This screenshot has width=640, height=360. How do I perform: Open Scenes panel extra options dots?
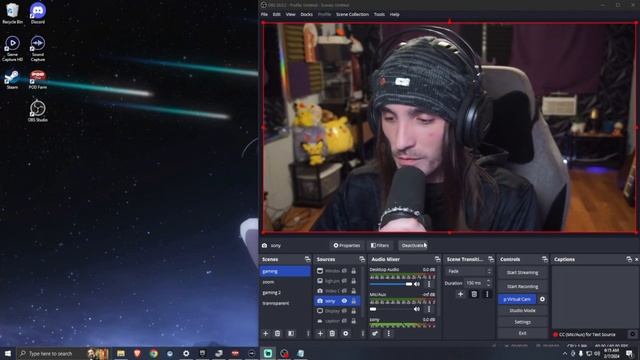(308, 333)
